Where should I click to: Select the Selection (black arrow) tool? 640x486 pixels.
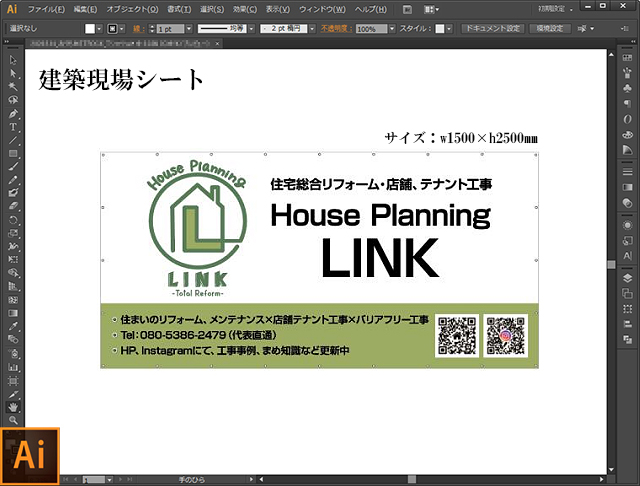13,60
